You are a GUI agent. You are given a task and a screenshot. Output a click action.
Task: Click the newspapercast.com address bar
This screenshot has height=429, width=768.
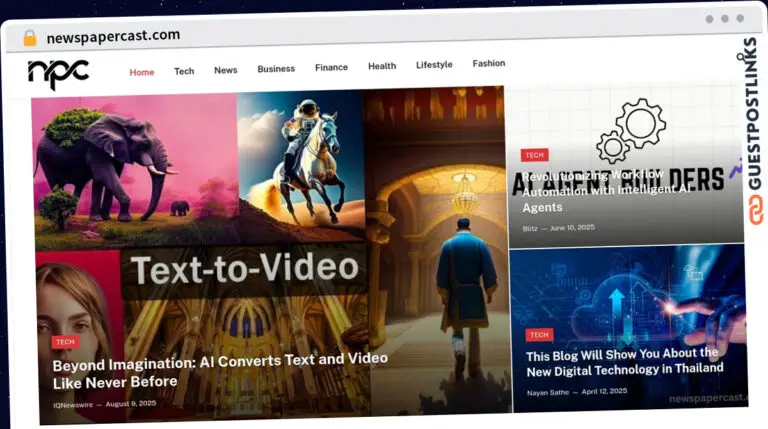[113, 36]
